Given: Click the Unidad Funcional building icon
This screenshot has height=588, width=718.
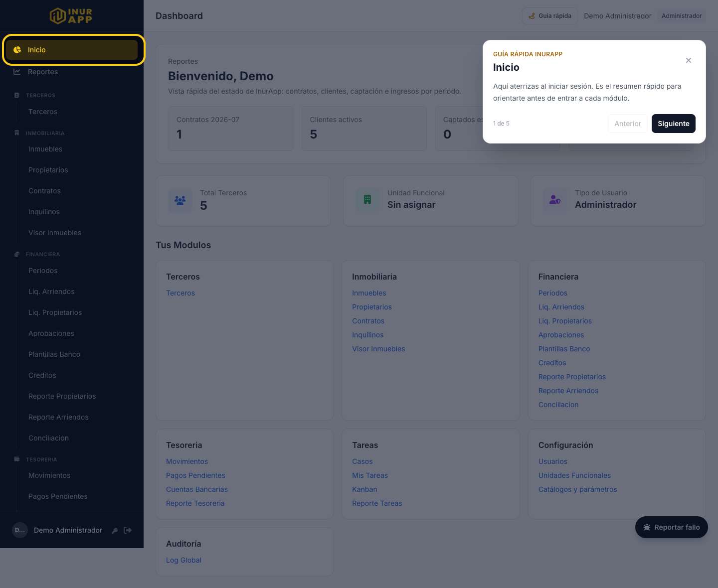Looking at the screenshot, I should [x=367, y=200].
